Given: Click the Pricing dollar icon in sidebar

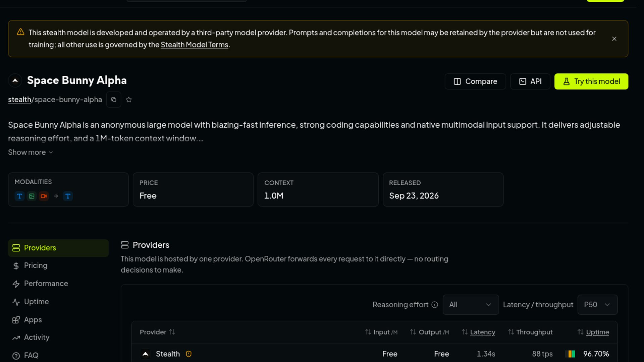Looking at the screenshot, I should click(x=16, y=266).
